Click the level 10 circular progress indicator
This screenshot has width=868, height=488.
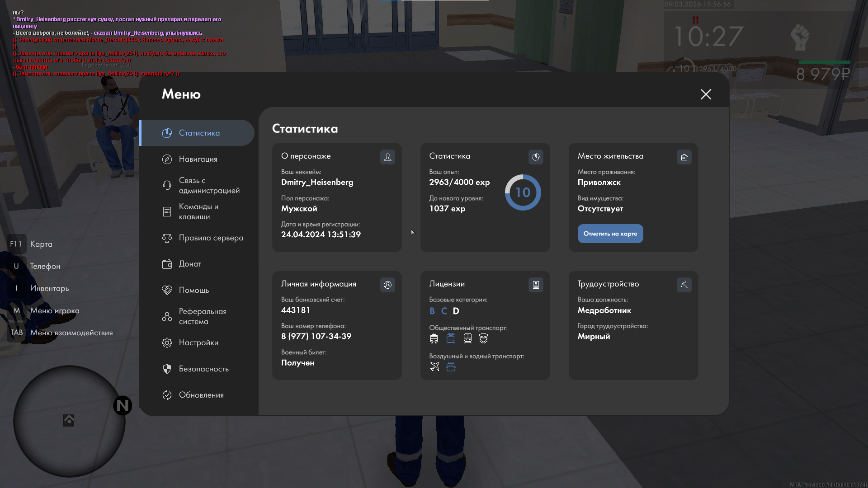point(523,192)
